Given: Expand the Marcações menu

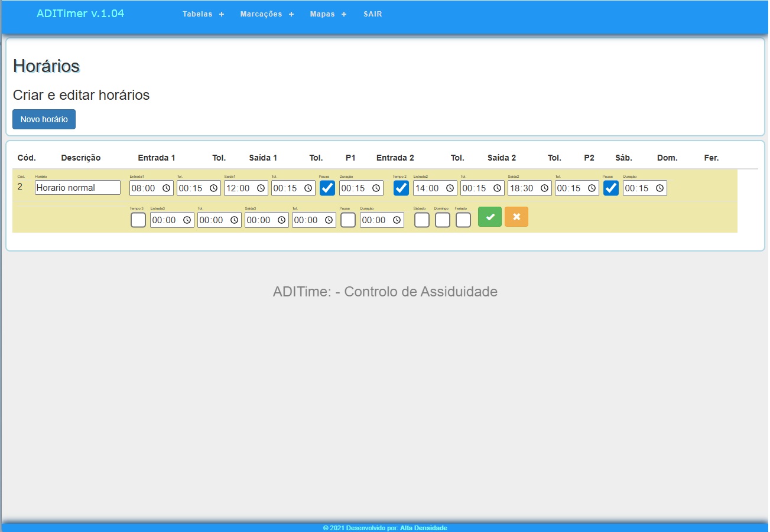Looking at the screenshot, I should click(x=267, y=14).
